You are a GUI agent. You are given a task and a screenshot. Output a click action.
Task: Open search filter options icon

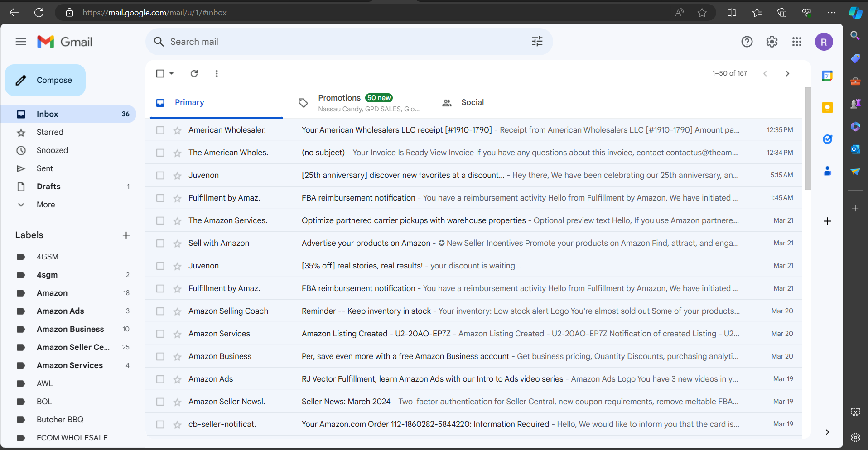pos(537,42)
